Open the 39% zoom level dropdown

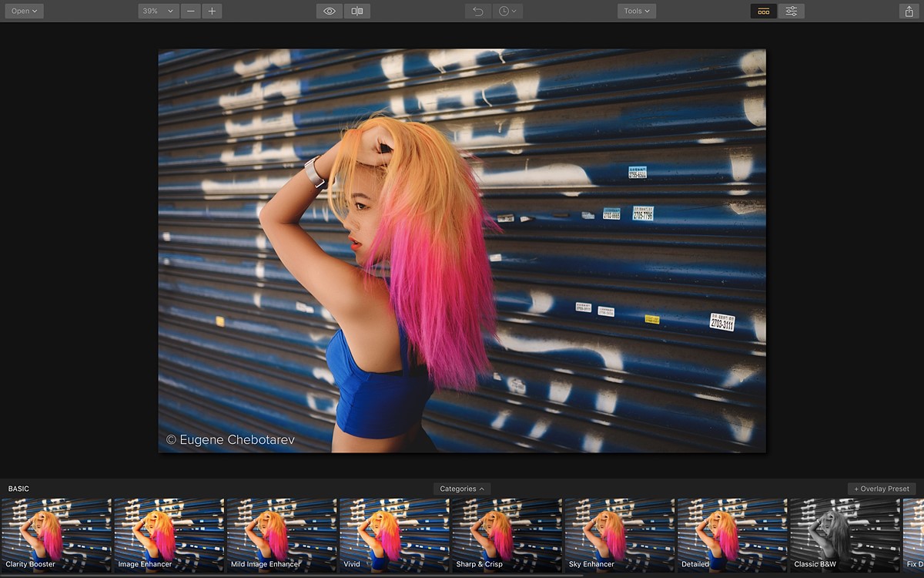(159, 11)
